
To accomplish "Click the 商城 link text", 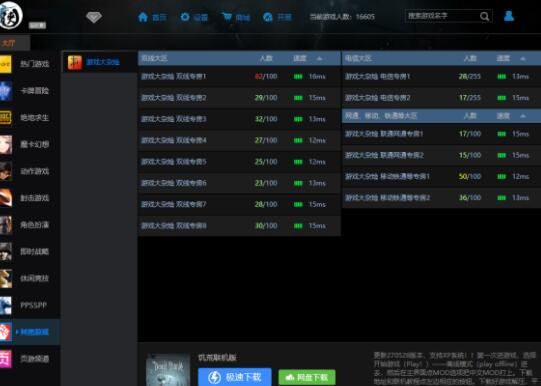I will 243,18.
